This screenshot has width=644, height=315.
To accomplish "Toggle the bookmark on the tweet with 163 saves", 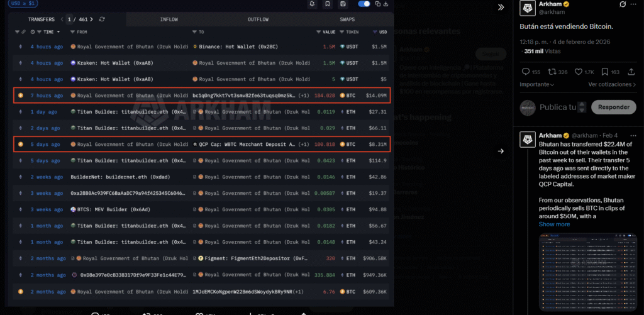I will click(604, 72).
